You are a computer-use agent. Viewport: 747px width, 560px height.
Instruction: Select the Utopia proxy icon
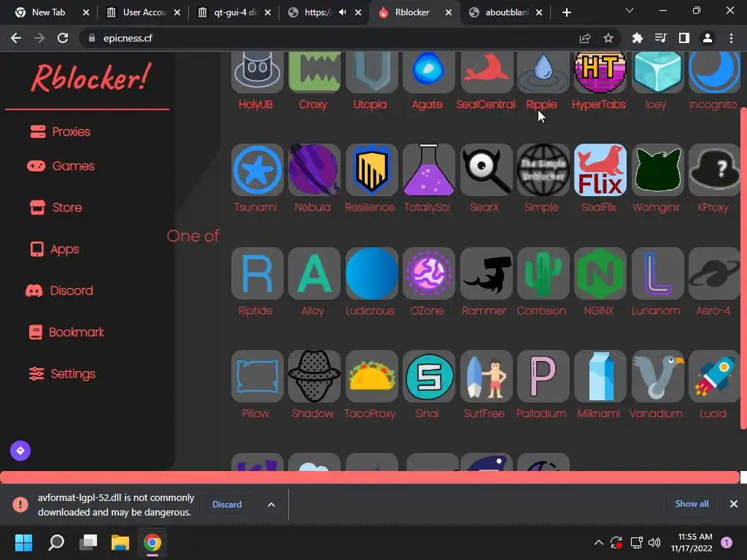click(371, 72)
